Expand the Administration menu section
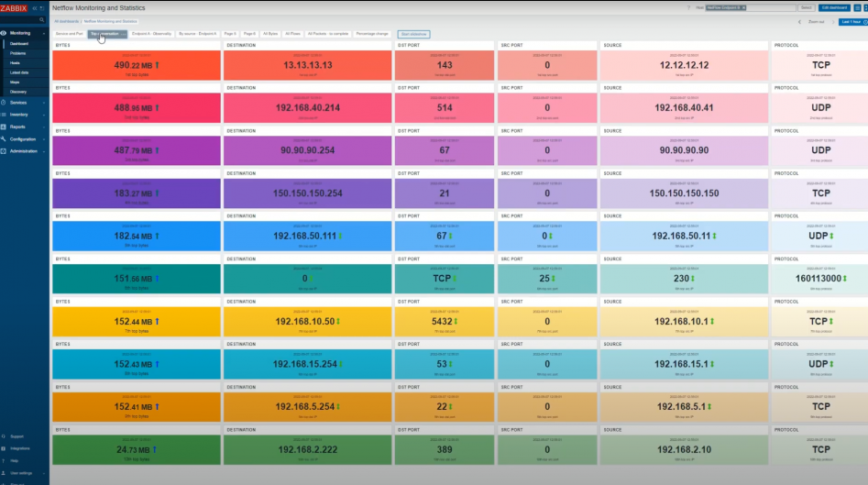This screenshot has height=485, width=868. pos(22,150)
